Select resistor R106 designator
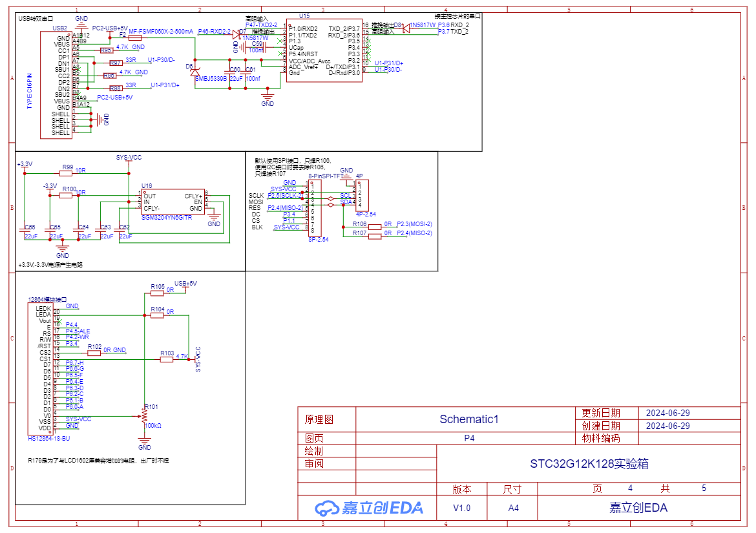This screenshot has height=533, width=756. point(360,224)
